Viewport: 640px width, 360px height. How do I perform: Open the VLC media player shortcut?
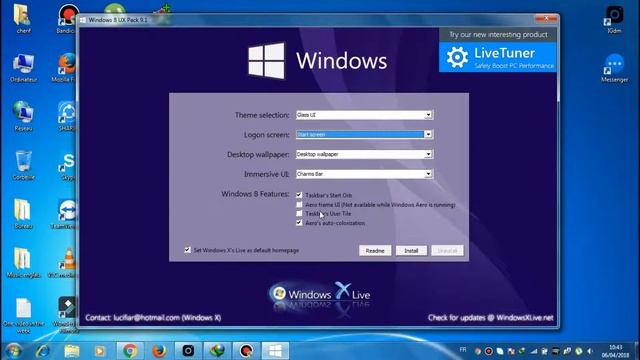63,263
